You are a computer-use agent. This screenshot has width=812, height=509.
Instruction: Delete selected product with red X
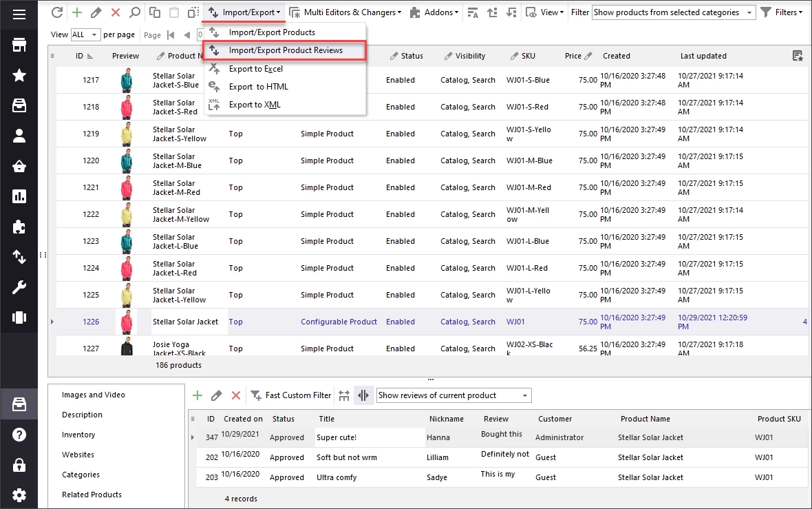[x=116, y=12]
